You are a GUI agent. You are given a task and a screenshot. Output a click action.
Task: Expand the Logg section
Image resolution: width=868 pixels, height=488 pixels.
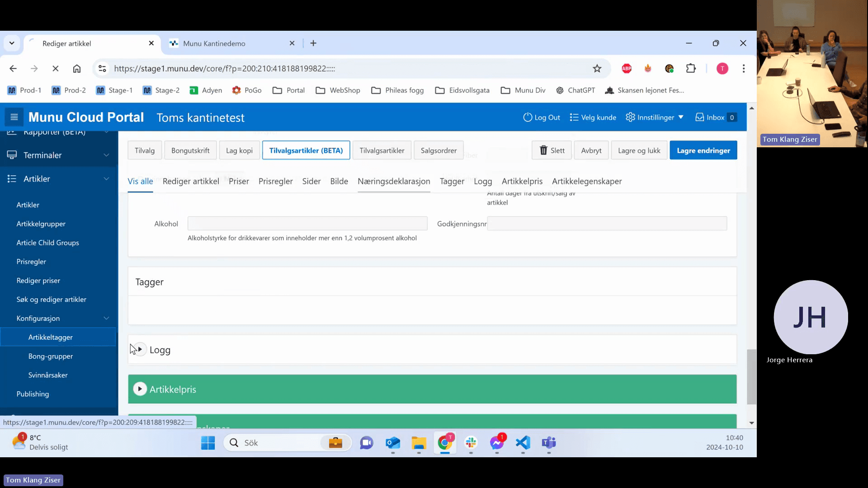point(140,350)
